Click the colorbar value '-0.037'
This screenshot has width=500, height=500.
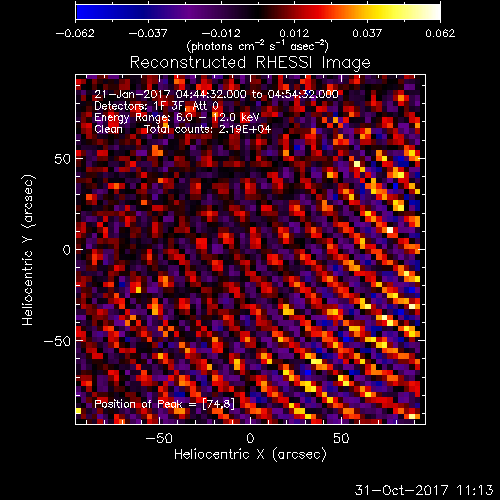(148, 33)
